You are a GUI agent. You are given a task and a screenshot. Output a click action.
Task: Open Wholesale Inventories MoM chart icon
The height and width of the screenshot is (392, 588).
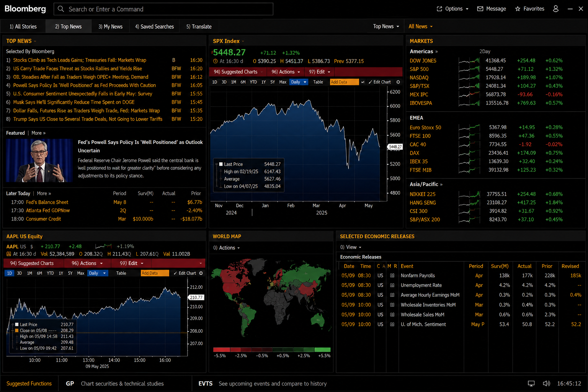pyautogui.click(x=392, y=305)
